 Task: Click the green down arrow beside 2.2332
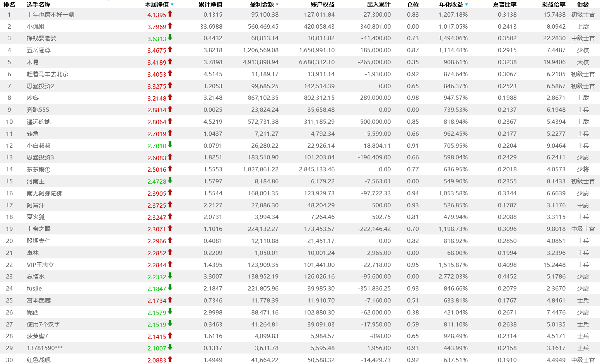pyautogui.click(x=170, y=276)
